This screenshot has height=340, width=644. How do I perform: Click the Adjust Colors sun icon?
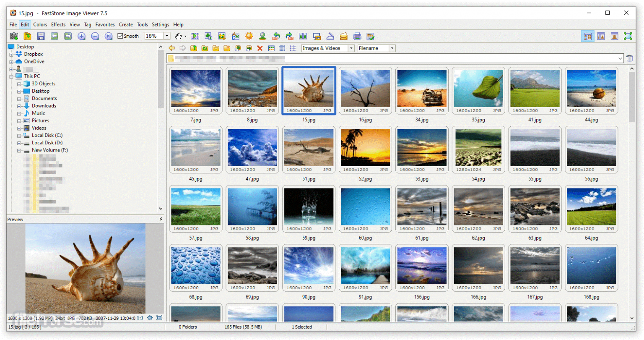(x=249, y=36)
